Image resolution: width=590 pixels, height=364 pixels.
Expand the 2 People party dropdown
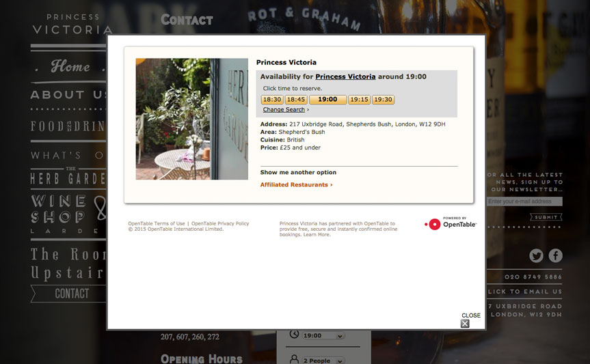pyautogui.click(x=323, y=360)
